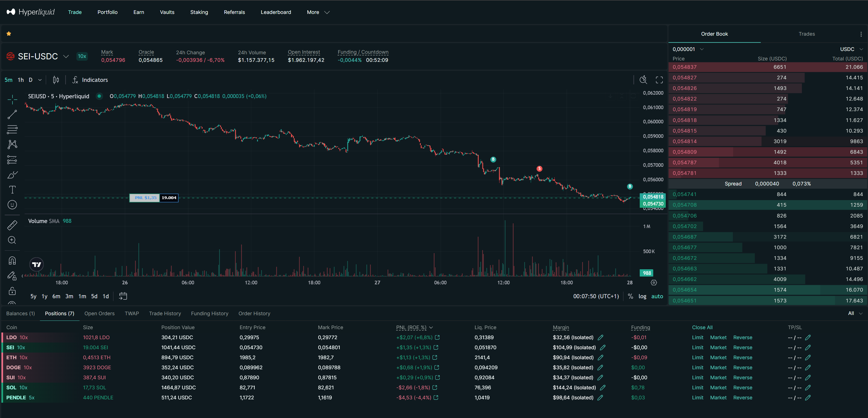868x418 pixels.
Task: Toggle log scale on chart
Action: [x=642, y=296]
